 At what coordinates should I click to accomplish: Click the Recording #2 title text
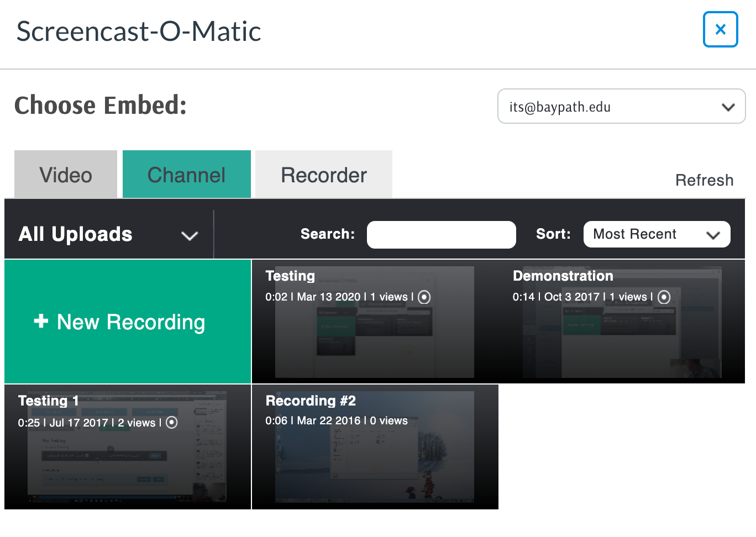(311, 401)
